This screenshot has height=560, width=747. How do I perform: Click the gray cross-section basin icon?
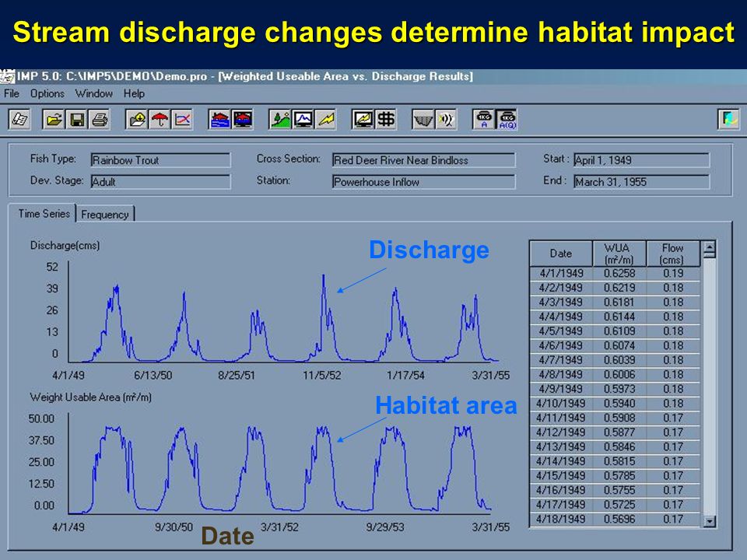[423, 119]
